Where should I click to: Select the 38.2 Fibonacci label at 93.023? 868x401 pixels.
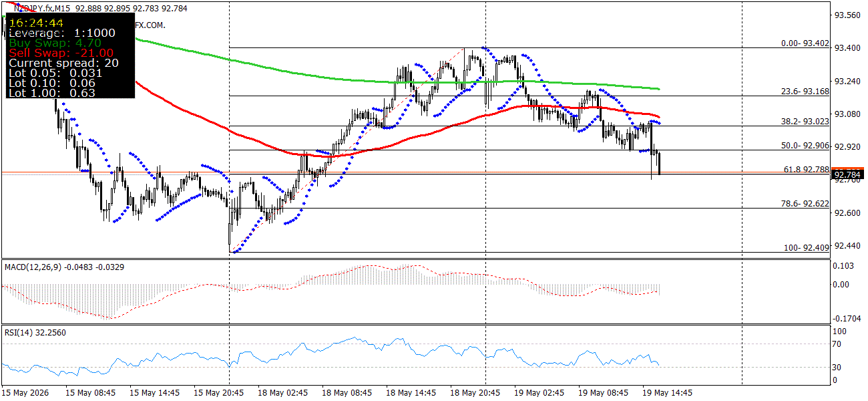(805, 122)
